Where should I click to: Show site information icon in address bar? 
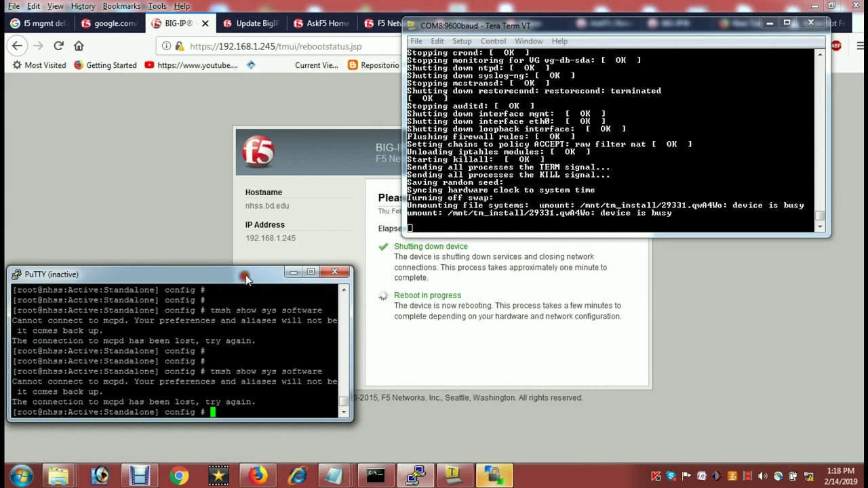pos(166,46)
